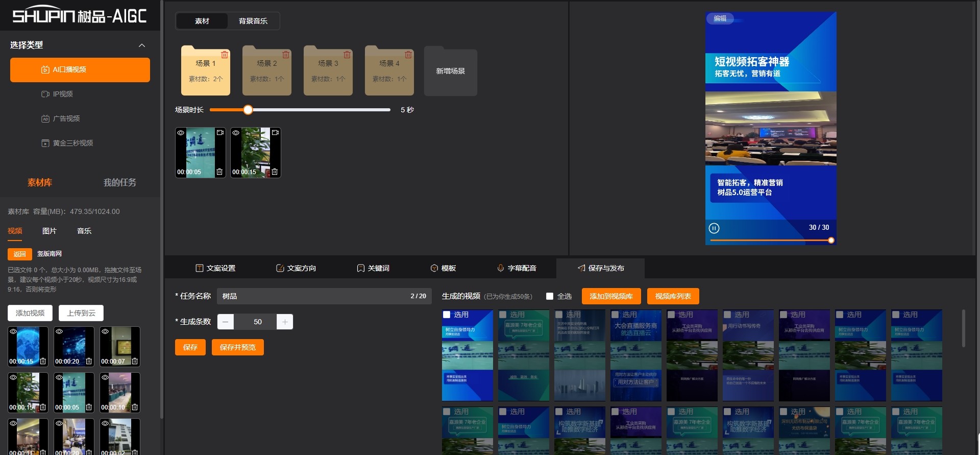
Task: Click the 编辑 label on preview
Action: click(x=720, y=18)
